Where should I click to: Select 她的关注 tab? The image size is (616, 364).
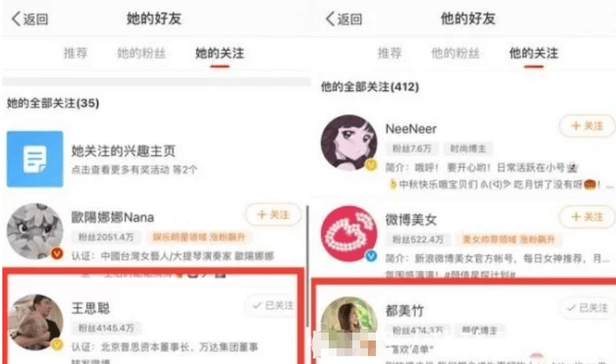220,53
